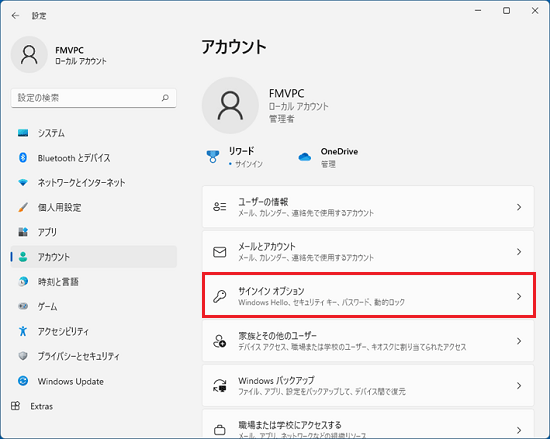Click the envelope icon for メールとアカウント
The width and height of the screenshot is (550, 439).
[x=220, y=252]
